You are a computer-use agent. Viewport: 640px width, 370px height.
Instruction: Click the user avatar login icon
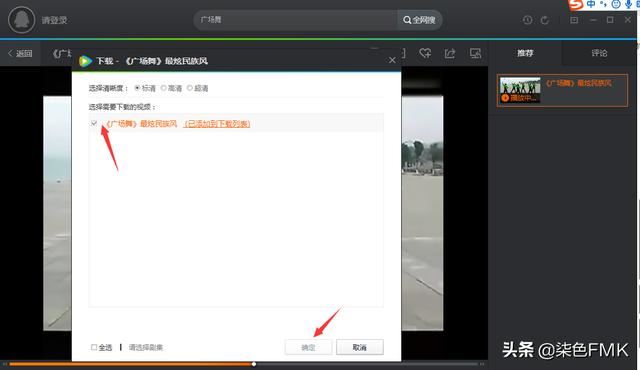pos(21,20)
